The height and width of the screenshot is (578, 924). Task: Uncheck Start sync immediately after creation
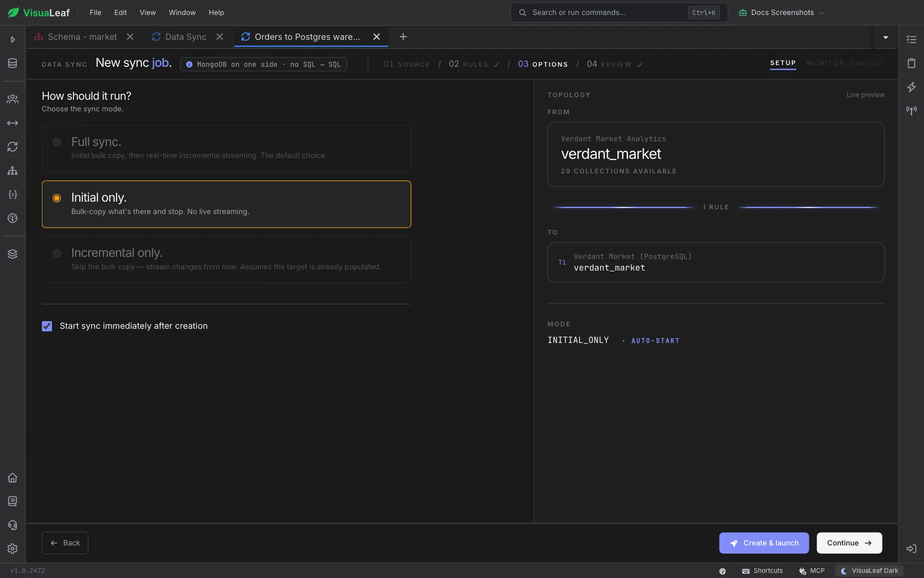coord(47,326)
